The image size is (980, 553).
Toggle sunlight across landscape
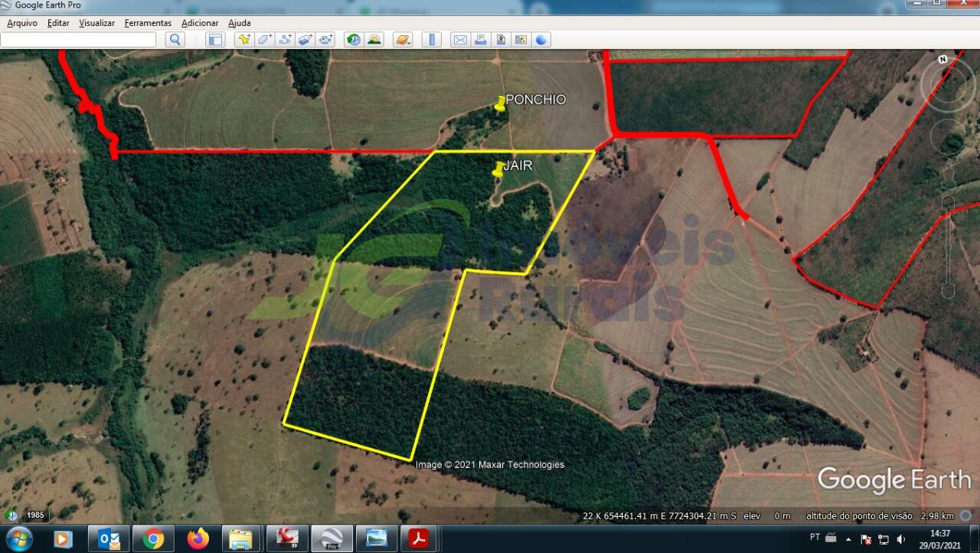pos(374,40)
